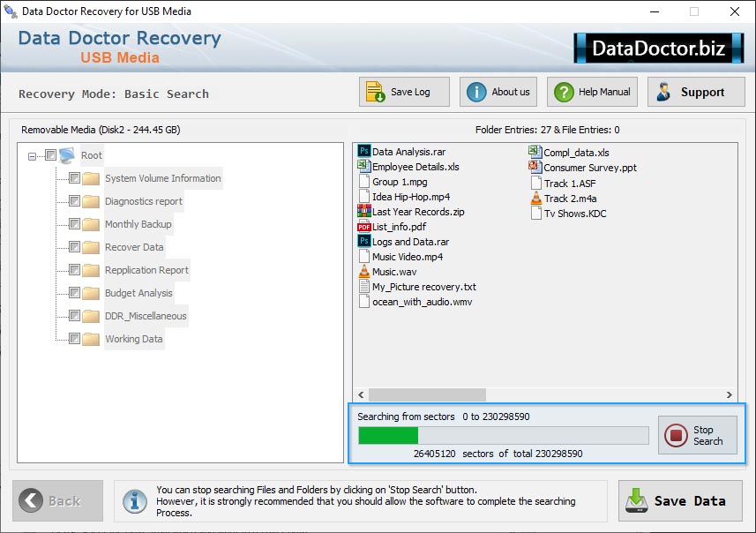Click the Track 2.m4a cone icon
Image resolution: width=756 pixels, height=533 pixels.
click(535, 198)
